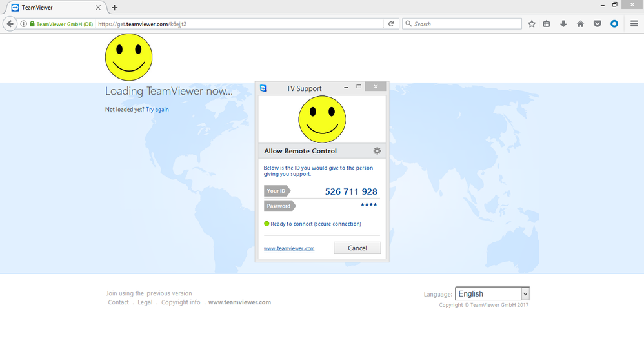Click the smiley logo inside TV Support dialog
The height and width of the screenshot is (343, 644).
pos(322,119)
